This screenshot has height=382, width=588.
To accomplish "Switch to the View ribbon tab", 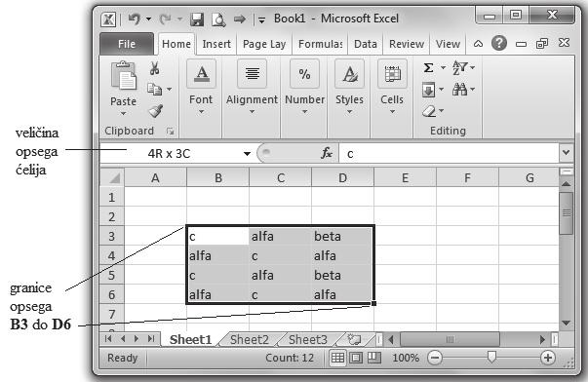I will pyautogui.click(x=448, y=44).
